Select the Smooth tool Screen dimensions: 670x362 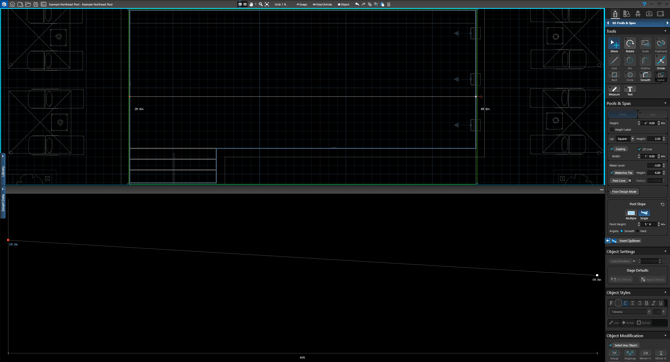645,75
